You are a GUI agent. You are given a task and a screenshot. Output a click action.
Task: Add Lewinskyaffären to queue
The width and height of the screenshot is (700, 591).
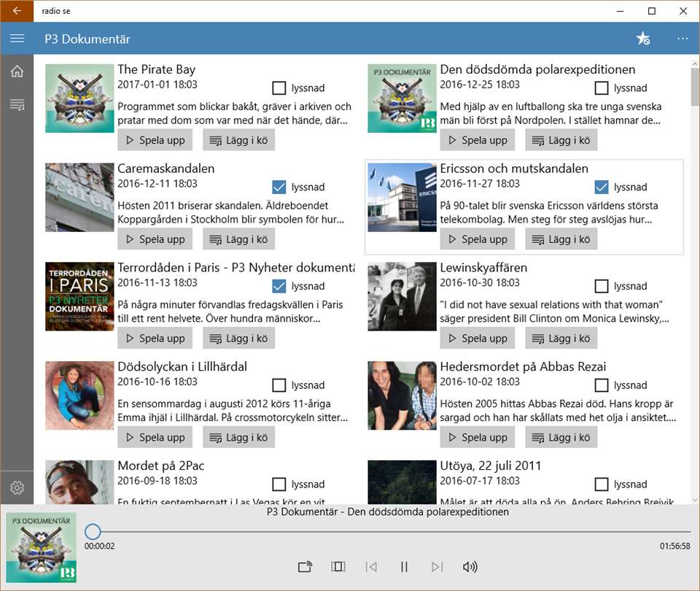(561, 339)
